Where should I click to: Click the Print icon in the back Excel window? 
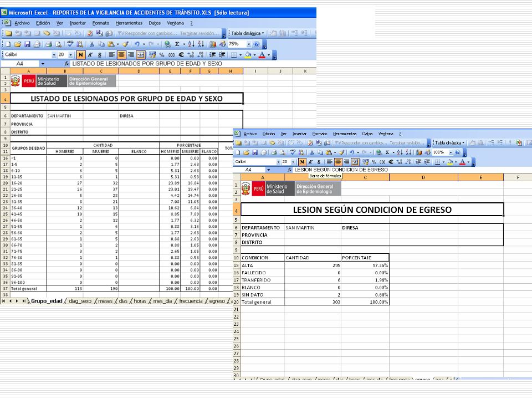coord(49,44)
